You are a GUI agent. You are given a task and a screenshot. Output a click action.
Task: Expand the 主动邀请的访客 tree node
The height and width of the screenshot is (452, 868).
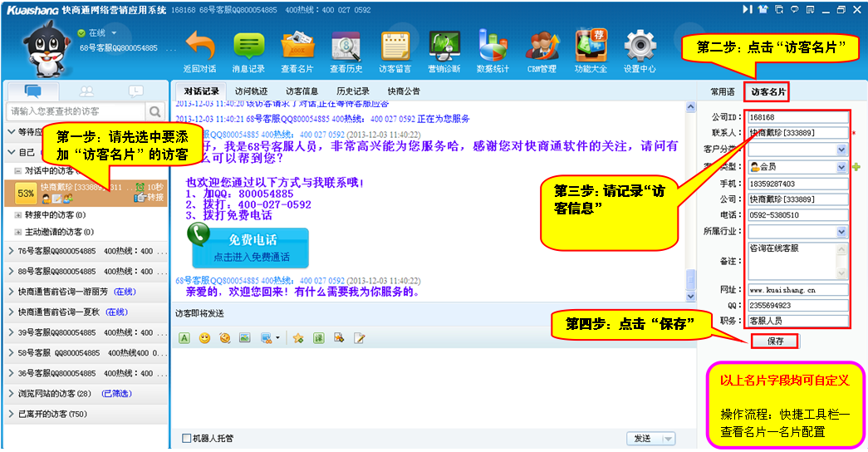click(x=18, y=232)
